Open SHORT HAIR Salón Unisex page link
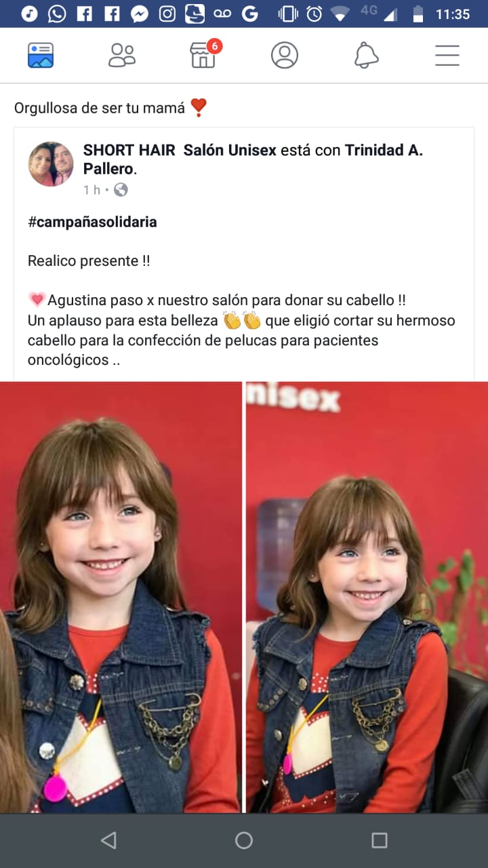 (x=180, y=150)
